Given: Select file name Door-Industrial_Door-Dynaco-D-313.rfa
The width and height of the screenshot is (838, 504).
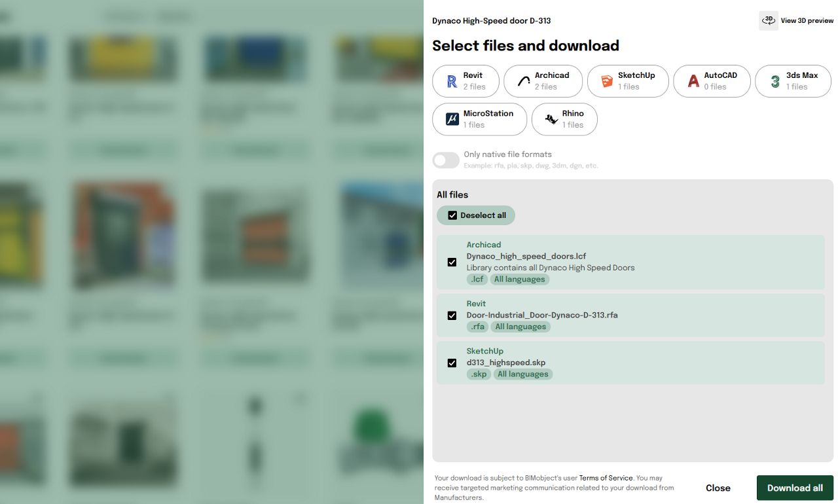Looking at the screenshot, I should click(542, 315).
